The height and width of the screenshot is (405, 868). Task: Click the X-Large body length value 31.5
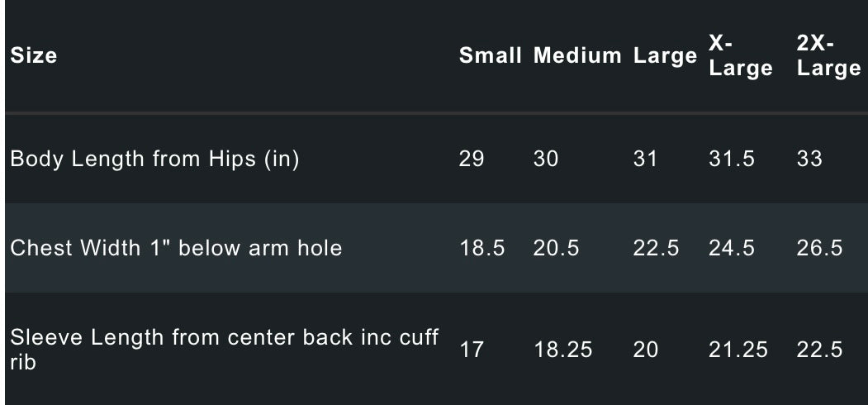click(x=732, y=159)
